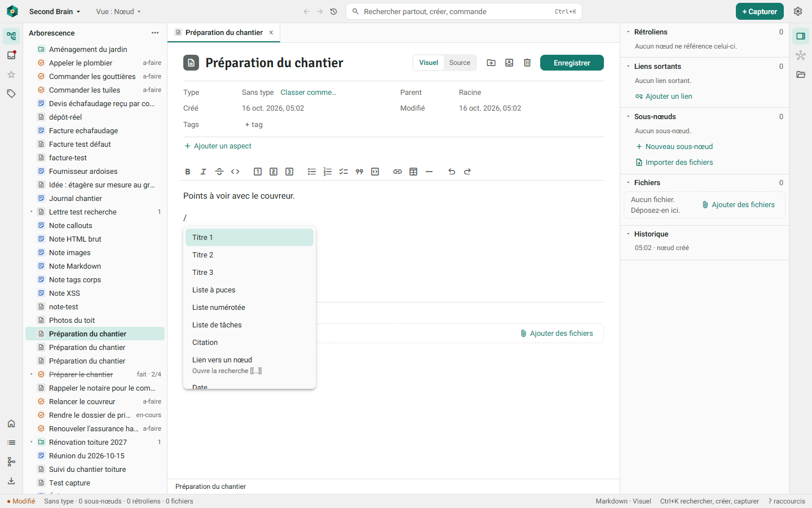Open settings gear icon
Image resolution: width=812 pixels, height=508 pixels.
pos(798,11)
